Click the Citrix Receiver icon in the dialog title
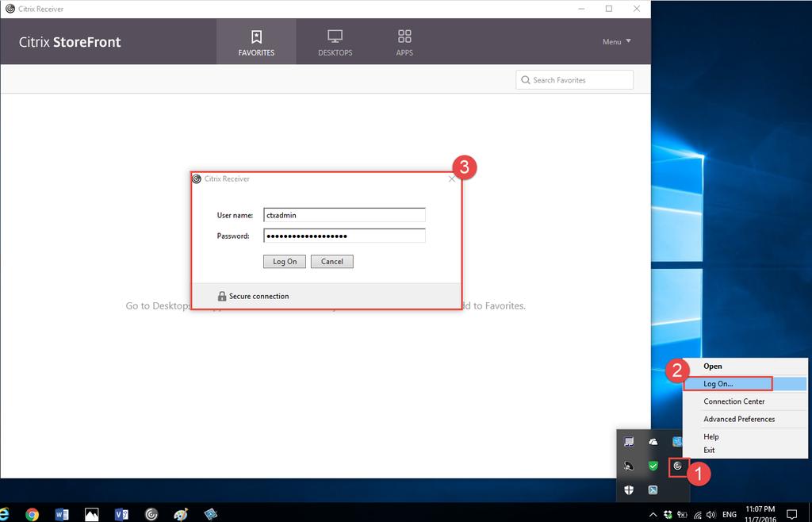This screenshot has height=522, width=812. [197, 179]
